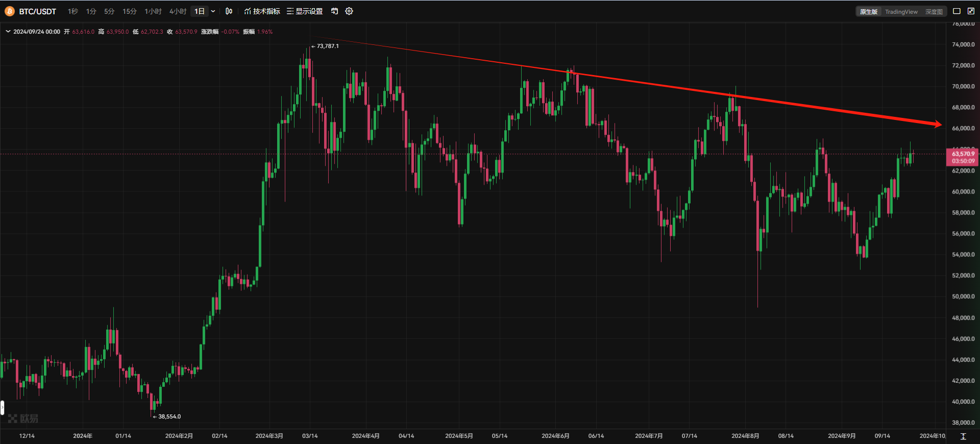Image resolution: width=980 pixels, height=444 pixels.
Task: Select the 1小时 timeframe
Action: (153, 11)
